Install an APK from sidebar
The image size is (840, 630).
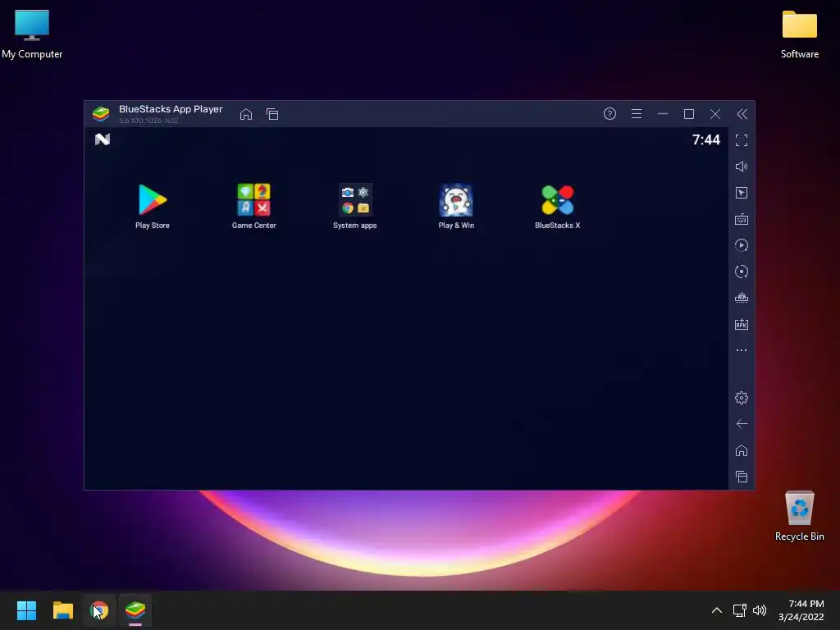click(742, 324)
